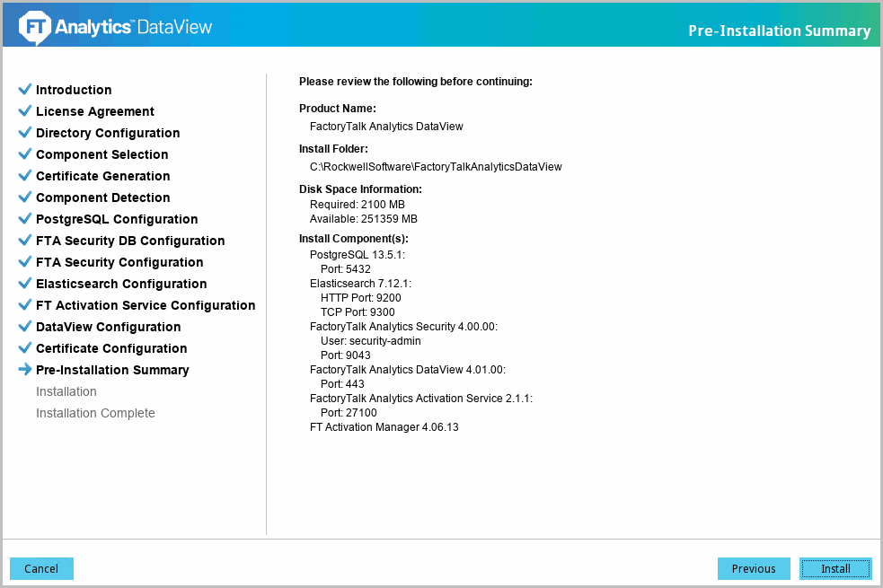Open the Component Detection step

[x=102, y=197]
